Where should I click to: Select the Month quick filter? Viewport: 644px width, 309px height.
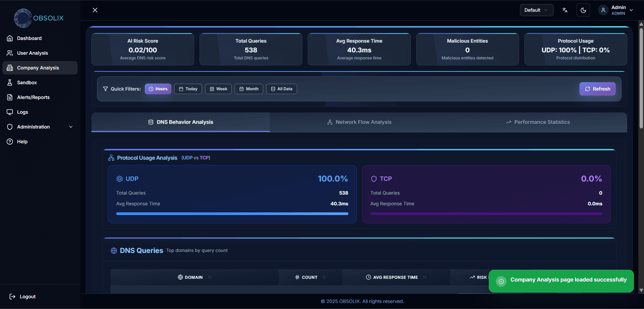[249, 89]
